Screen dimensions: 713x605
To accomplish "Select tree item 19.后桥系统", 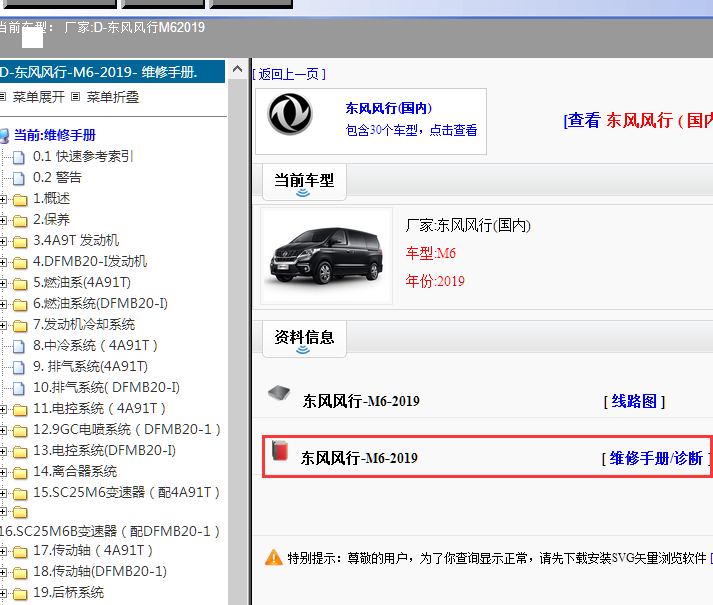I will click(69, 592).
